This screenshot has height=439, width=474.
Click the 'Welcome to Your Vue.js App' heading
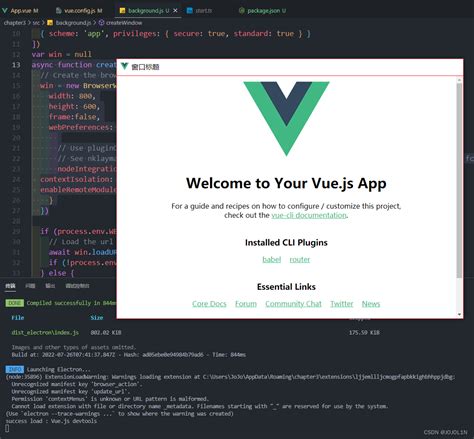point(286,183)
